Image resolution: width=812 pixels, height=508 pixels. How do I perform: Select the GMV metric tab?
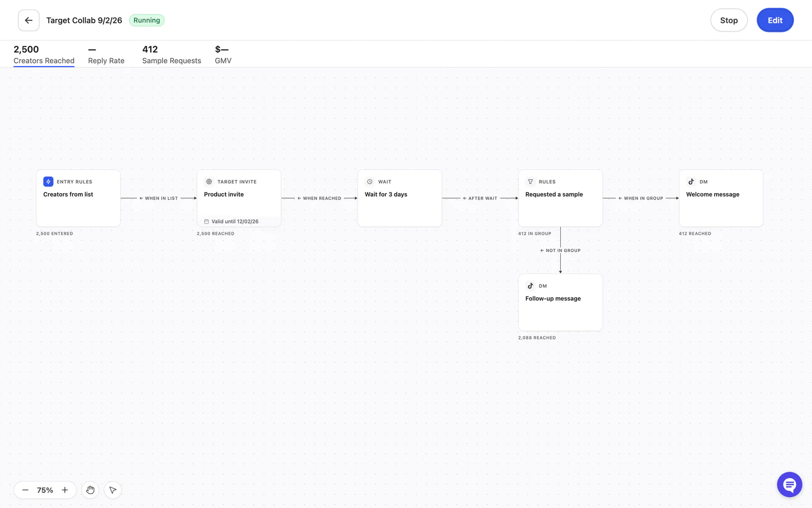[223, 55]
